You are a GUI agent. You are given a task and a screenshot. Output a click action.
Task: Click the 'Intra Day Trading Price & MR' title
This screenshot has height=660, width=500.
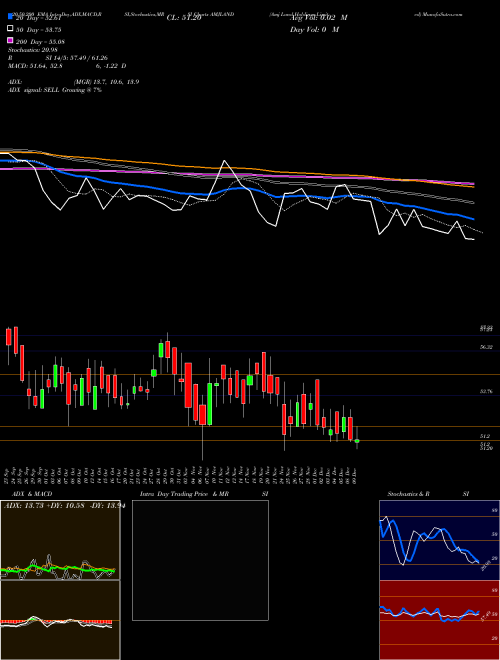click(184, 494)
